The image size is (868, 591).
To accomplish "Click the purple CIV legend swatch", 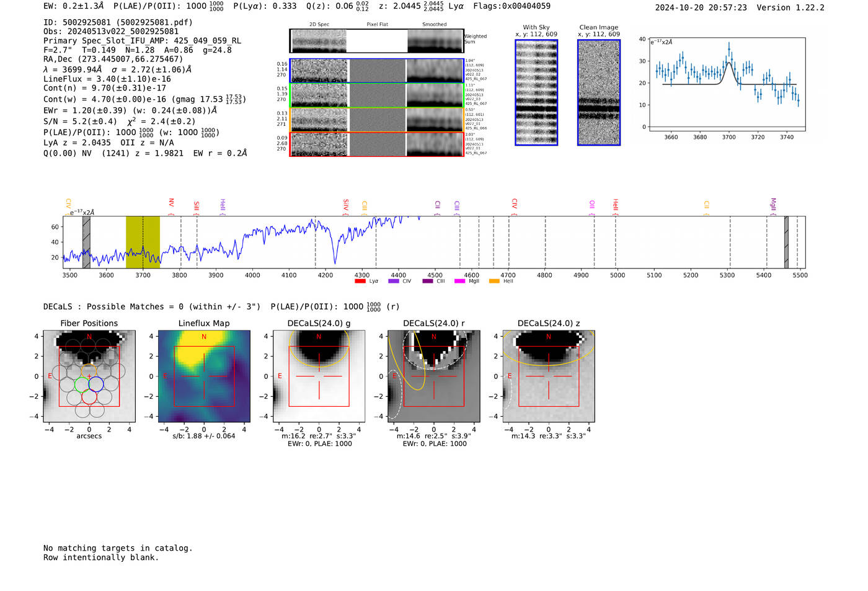I will 393,282.
